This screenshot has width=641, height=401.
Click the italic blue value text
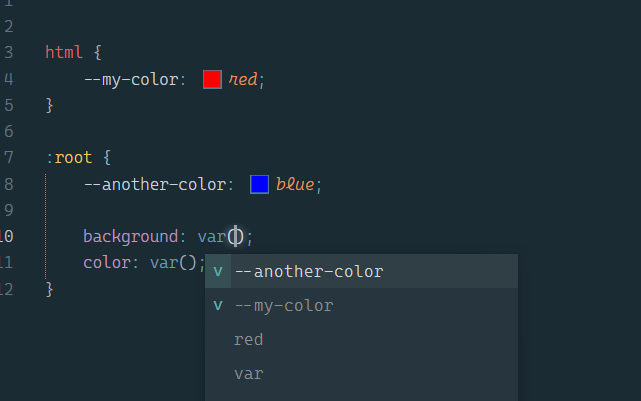(x=295, y=184)
